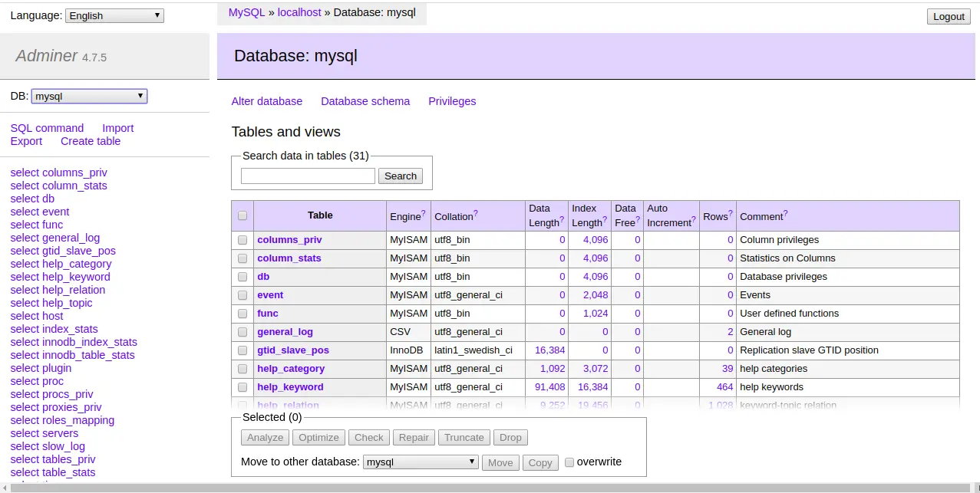Check the gtid_slave_pos table checkbox
The width and height of the screenshot is (980, 493).
coord(243,350)
